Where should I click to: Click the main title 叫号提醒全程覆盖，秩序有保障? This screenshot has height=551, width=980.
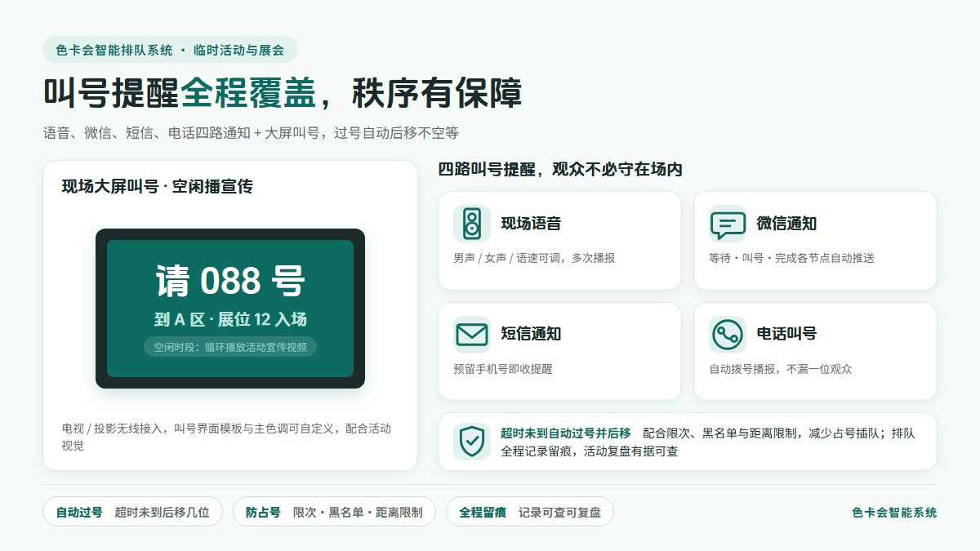pyautogui.click(x=283, y=94)
